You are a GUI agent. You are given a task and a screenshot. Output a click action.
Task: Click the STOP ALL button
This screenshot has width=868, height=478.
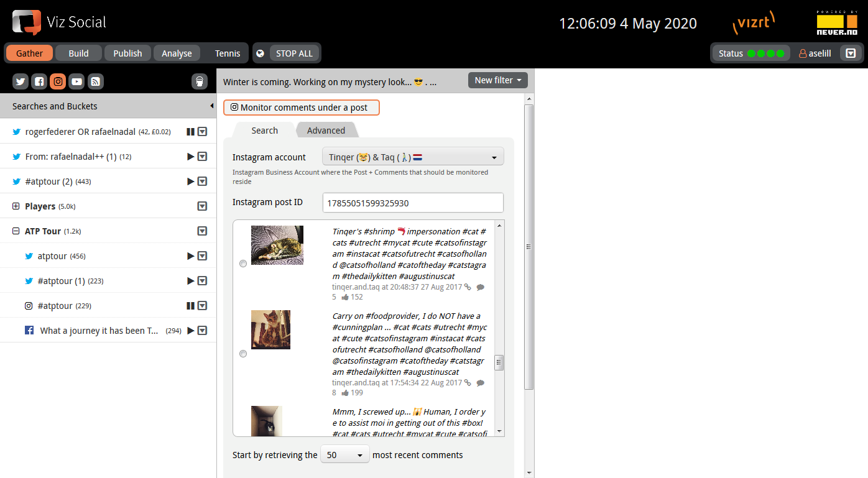pyautogui.click(x=294, y=53)
